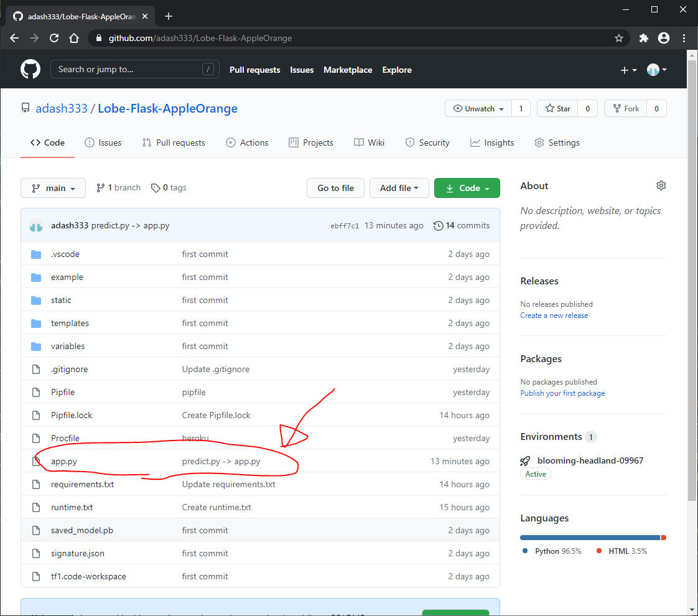Open the user avatar menu dropdown
This screenshot has height=616, width=698.
656,70
